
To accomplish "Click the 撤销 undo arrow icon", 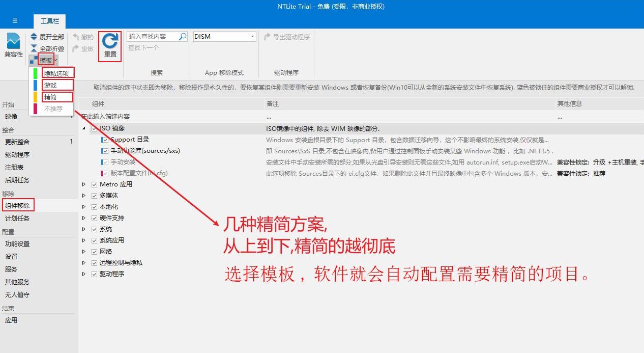I will 76,37.
